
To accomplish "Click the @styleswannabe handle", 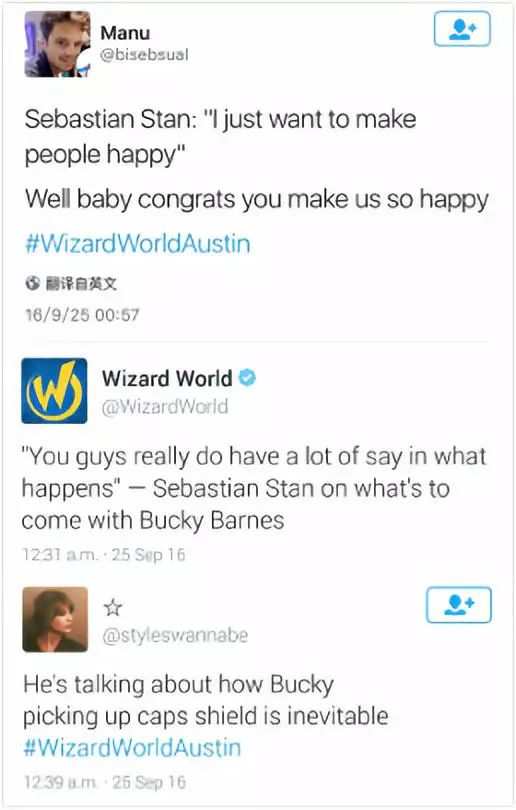I will [x=175, y=635].
